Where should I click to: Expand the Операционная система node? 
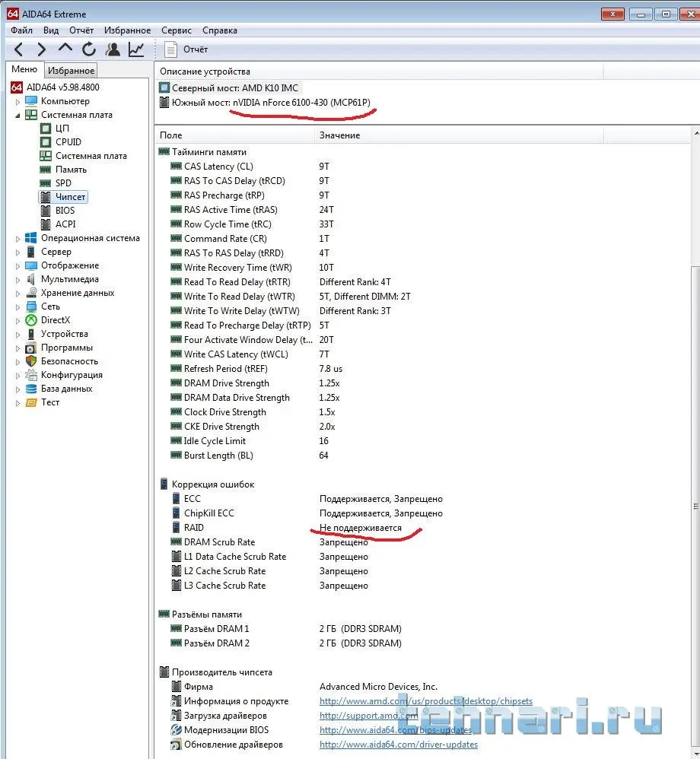pos(18,239)
